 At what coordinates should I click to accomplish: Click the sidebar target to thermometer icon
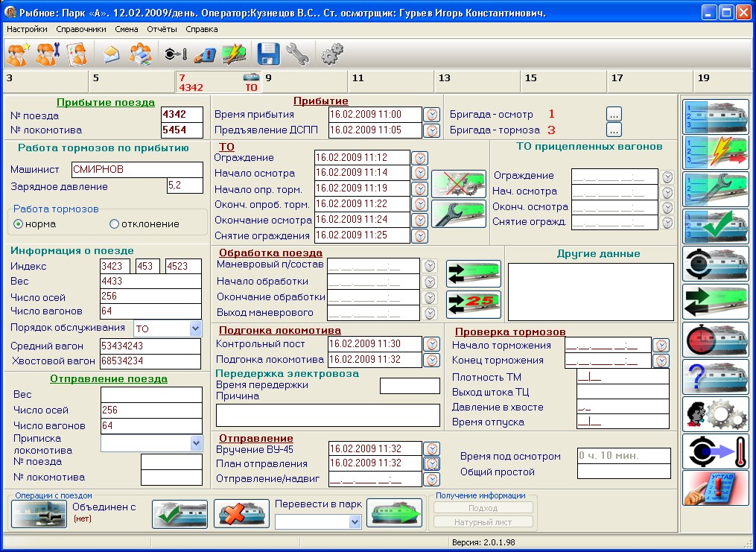click(x=716, y=451)
